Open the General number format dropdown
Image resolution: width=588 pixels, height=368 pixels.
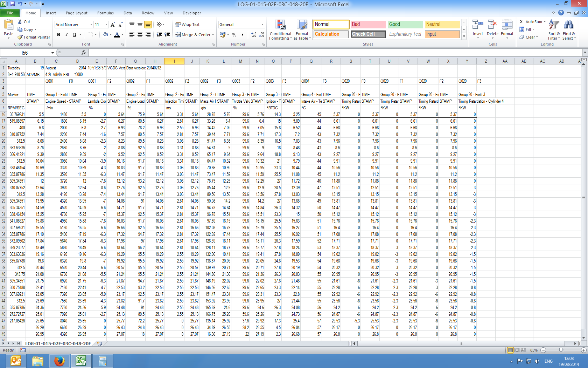tap(262, 25)
